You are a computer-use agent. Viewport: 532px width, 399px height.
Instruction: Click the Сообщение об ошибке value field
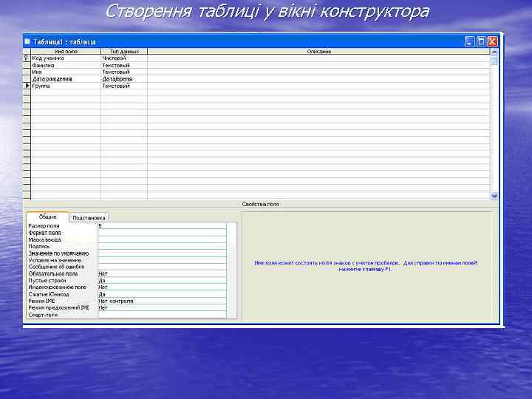(x=162, y=267)
